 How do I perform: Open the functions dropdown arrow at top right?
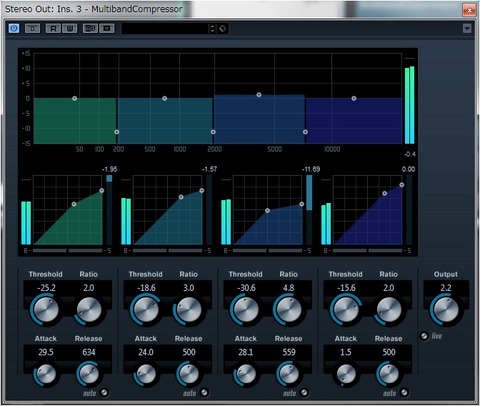point(467,29)
